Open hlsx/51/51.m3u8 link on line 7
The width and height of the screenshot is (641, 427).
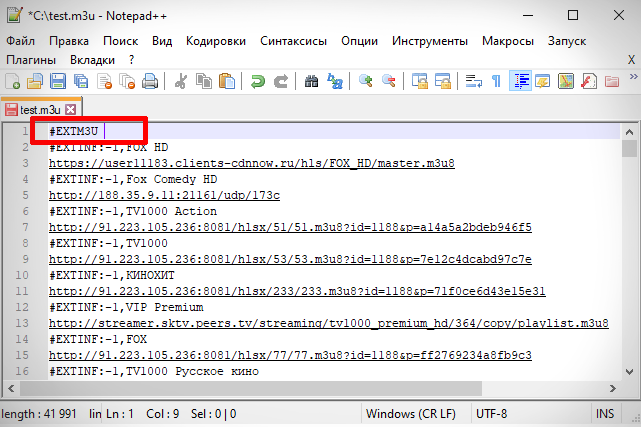click(290, 227)
